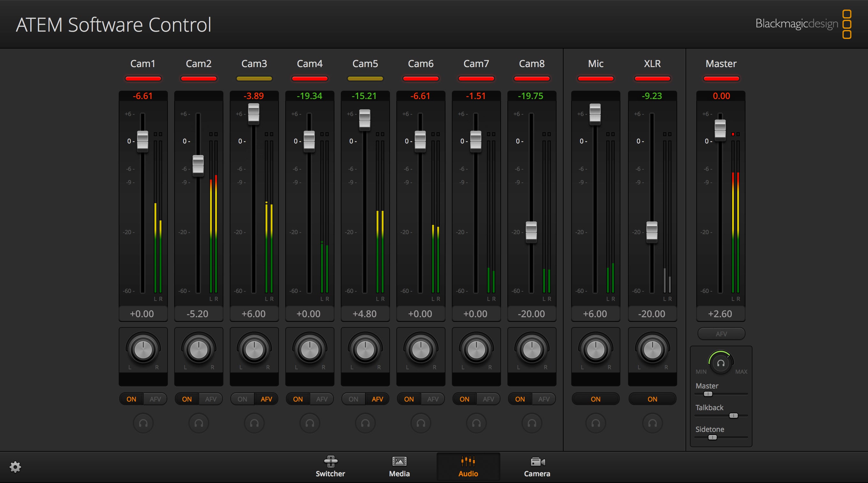Viewport: 868px width, 483px height.
Task: Disable the Cam3 AFV button
Action: click(266, 399)
